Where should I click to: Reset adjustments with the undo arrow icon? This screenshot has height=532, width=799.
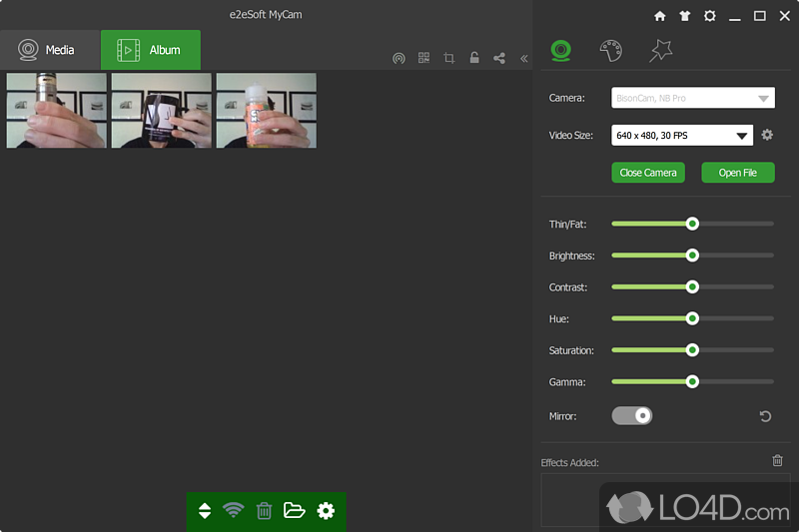(x=766, y=415)
